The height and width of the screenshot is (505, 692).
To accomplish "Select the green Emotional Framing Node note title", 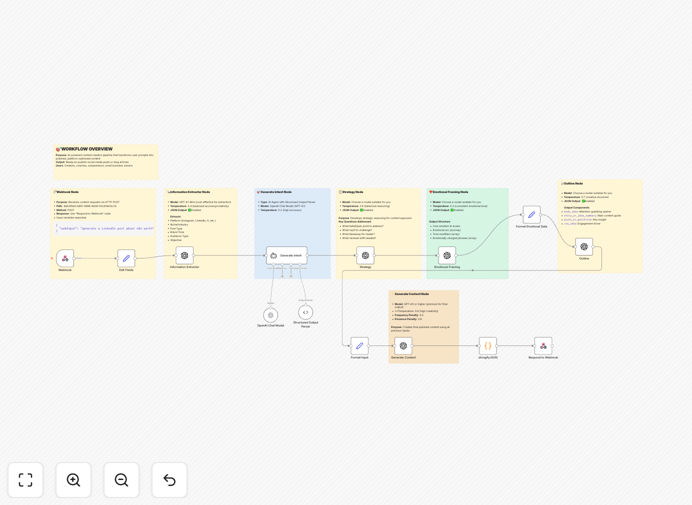I will (x=450, y=192).
